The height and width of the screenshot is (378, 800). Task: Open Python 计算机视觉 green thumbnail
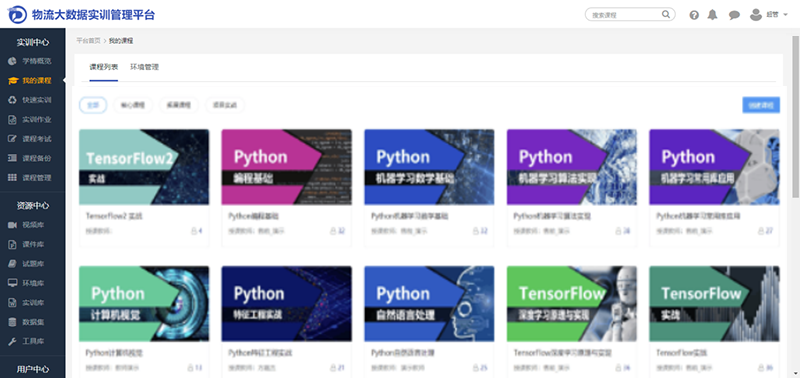(144, 304)
